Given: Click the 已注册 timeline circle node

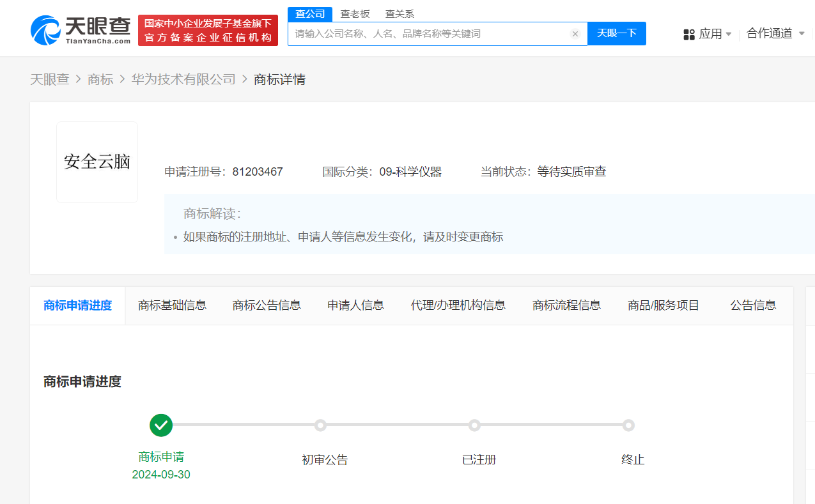Looking at the screenshot, I should pyautogui.click(x=474, y=425).
